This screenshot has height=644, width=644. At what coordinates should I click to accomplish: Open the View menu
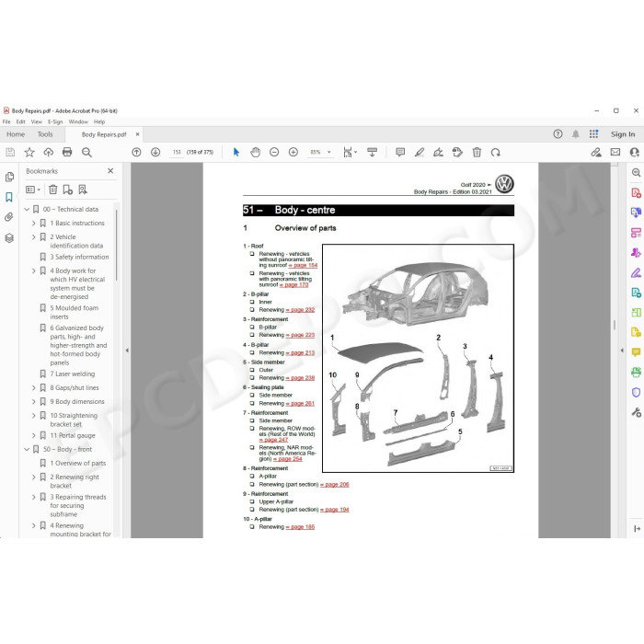(x=37, y=122)
